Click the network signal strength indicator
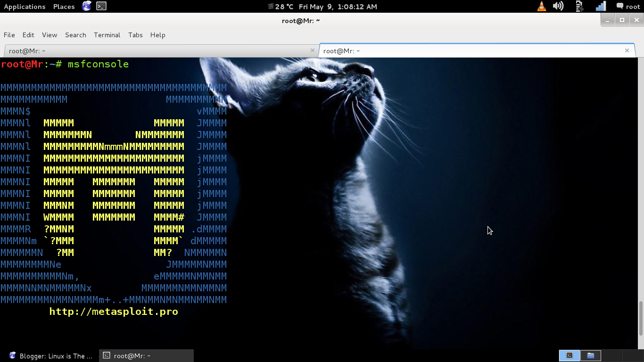644x362 pixels. [600, 7]
